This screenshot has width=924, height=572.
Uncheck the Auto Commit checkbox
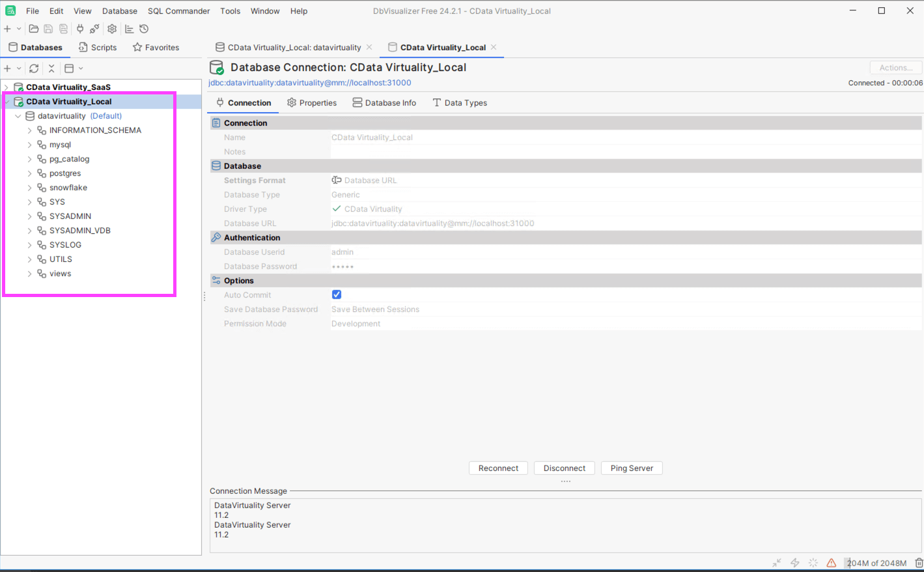337,295
